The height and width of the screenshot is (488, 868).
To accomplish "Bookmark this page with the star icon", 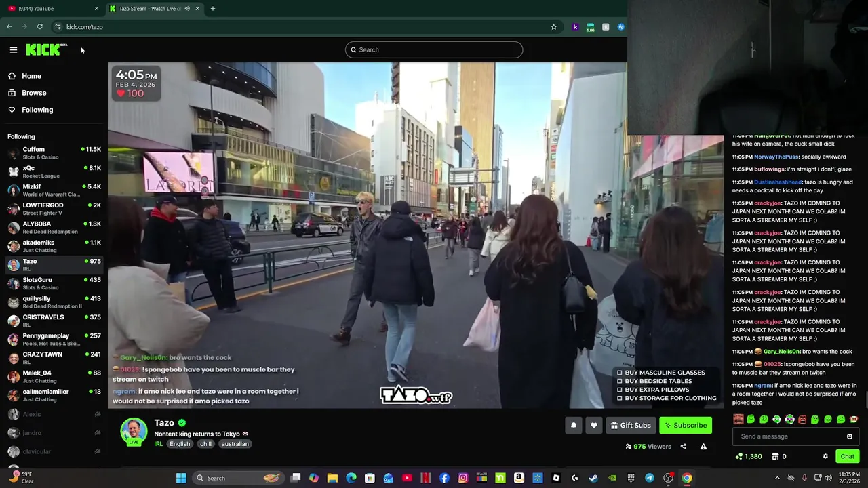I will pos(553,27).
